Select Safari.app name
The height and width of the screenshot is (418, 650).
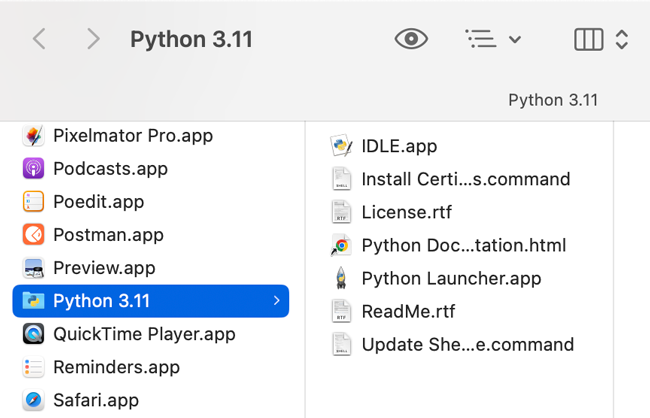(96, 401)
